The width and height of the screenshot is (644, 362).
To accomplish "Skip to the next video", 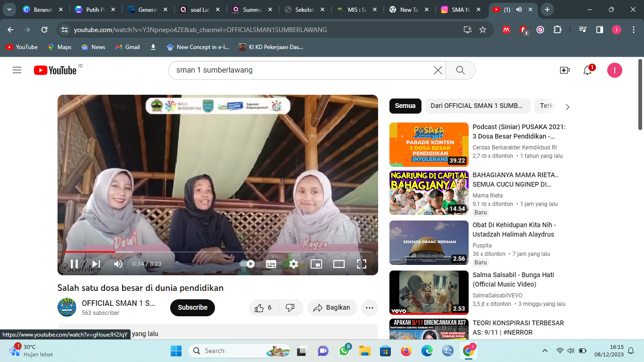I will [96, 264].
